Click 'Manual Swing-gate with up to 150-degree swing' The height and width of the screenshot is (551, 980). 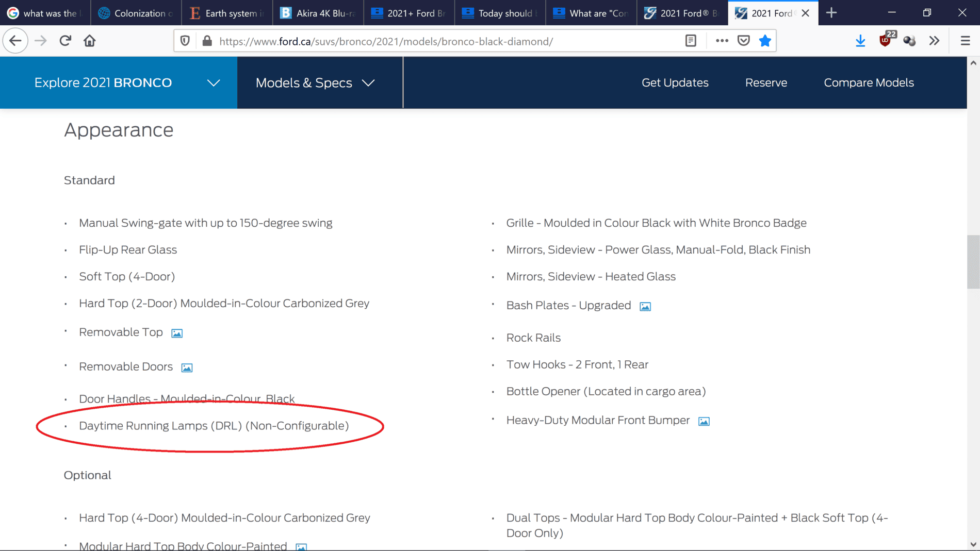206,223
